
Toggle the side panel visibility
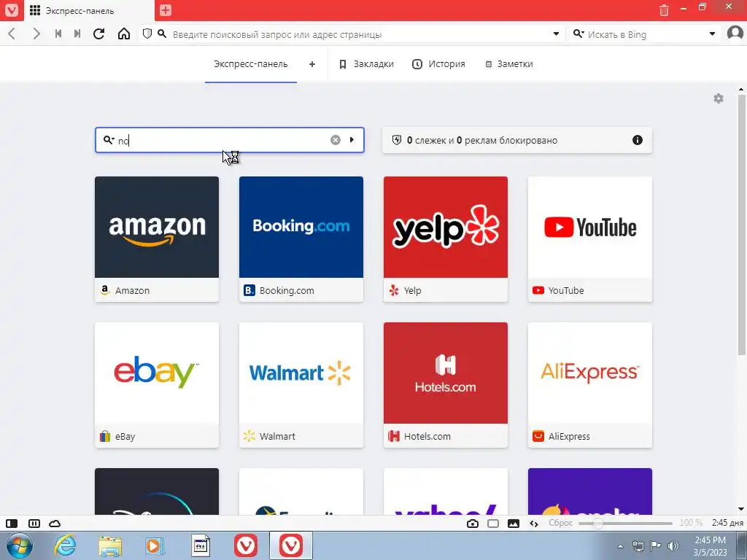click(x=12, y=524)
